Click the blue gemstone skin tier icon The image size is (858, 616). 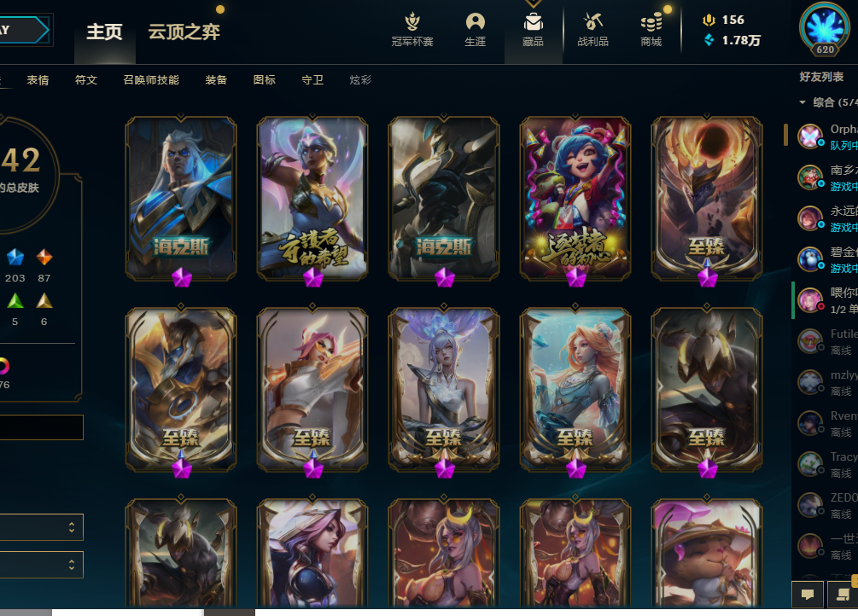tap(15, 257)
